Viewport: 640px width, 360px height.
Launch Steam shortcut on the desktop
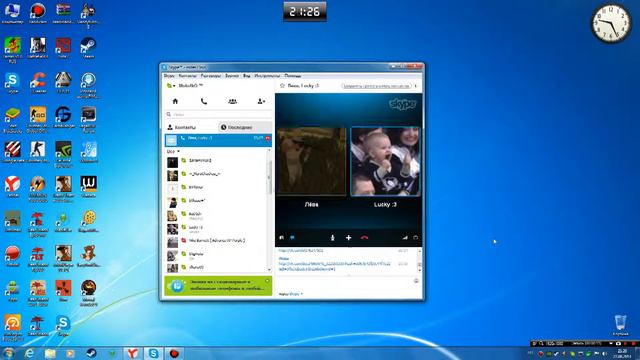[x=88, y=48]
